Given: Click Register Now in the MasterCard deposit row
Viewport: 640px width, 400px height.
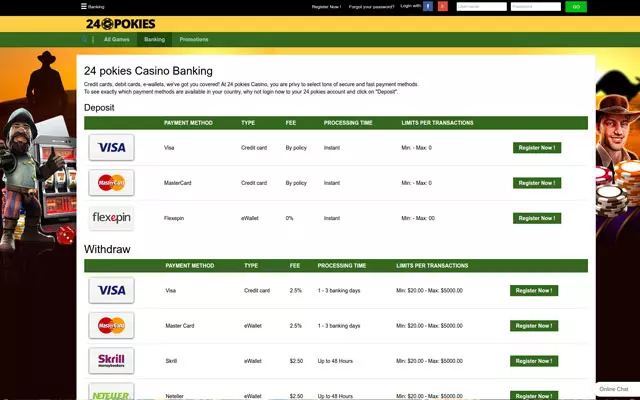Looking at the screenshot, I should point(537,183).
